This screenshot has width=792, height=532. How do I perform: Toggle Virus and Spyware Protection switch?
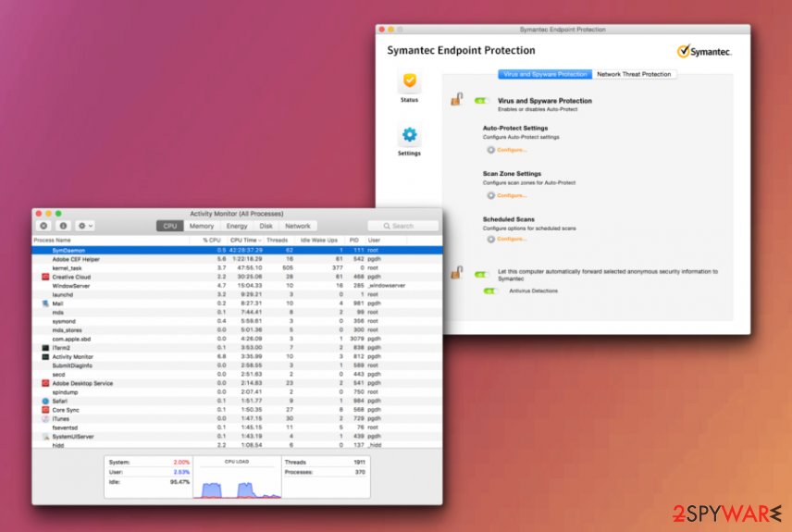pos(481,101)
